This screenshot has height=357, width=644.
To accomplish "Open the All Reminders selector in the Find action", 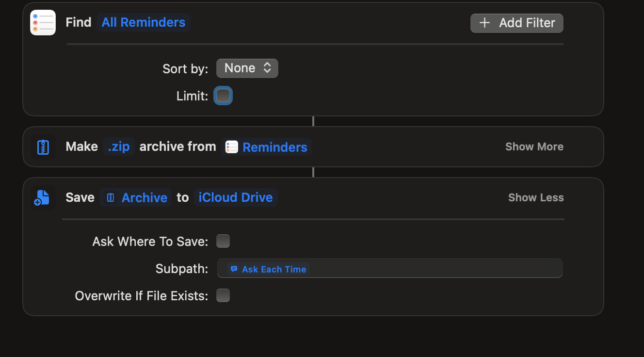I will point(144,22).
